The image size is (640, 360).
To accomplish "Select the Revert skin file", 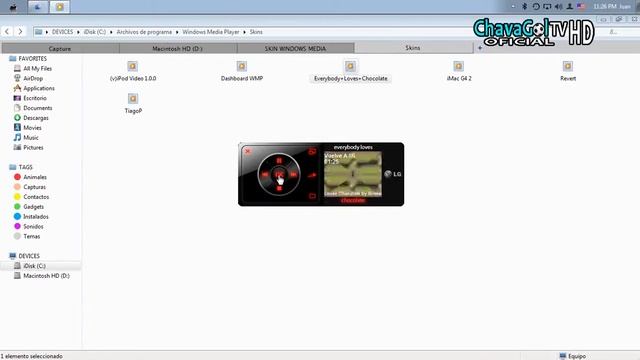I will tap(568, 71).
